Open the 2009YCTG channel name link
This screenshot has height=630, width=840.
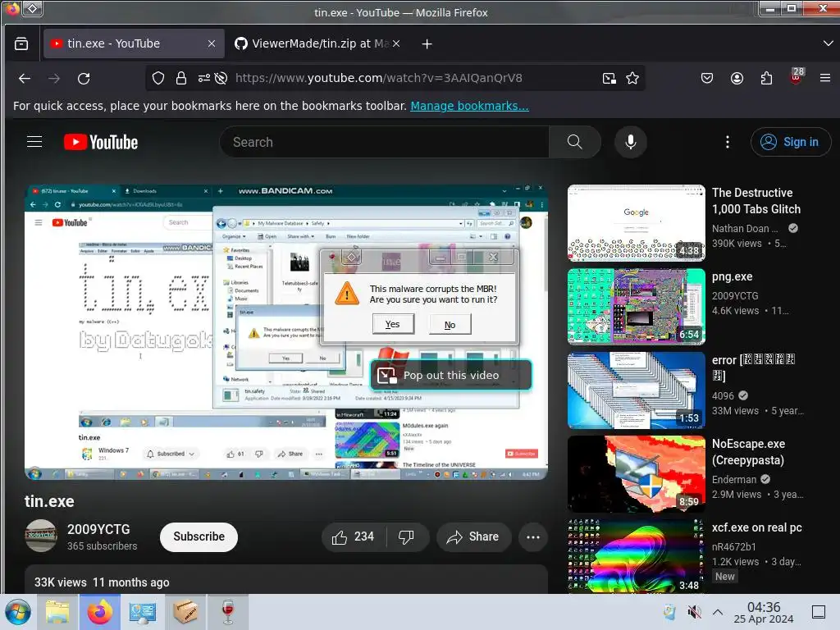pos(98,529)
